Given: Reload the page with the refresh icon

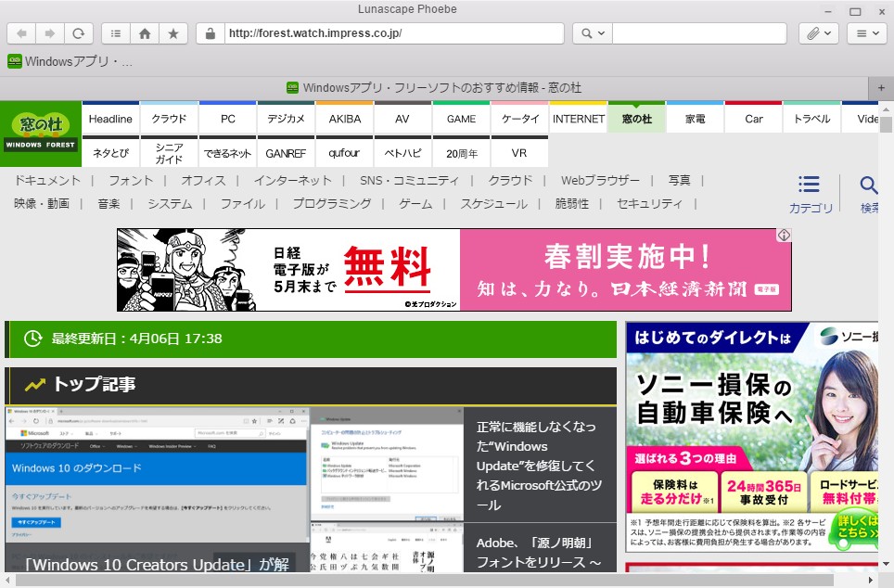Looking at the screenshot, I should pos(79,33).
